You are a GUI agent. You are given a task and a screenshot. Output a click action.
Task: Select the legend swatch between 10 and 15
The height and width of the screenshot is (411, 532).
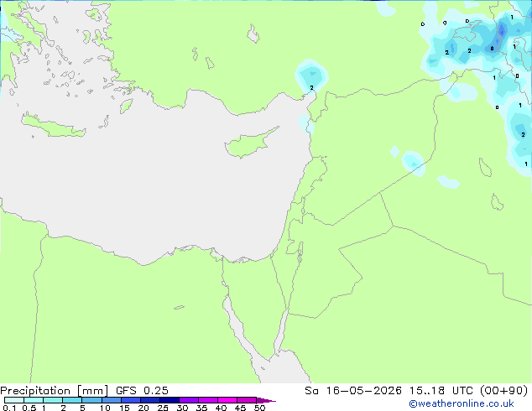[111, 400]
